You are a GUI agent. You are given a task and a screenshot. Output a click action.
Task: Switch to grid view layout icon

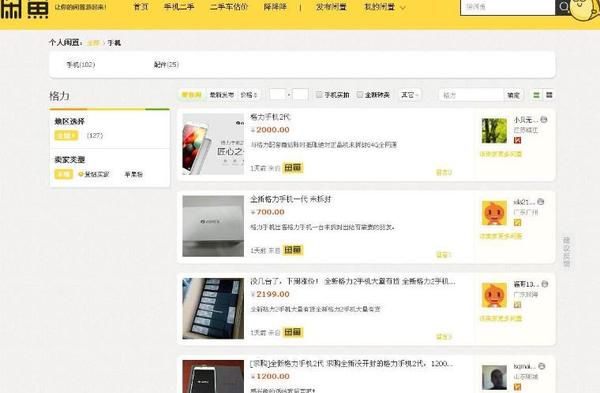(549, 95)
